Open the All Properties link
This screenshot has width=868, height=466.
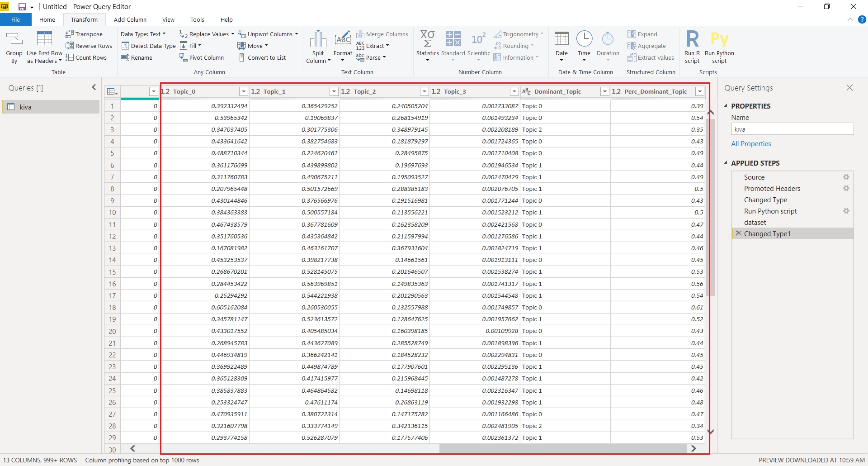[x=751, y=144]
